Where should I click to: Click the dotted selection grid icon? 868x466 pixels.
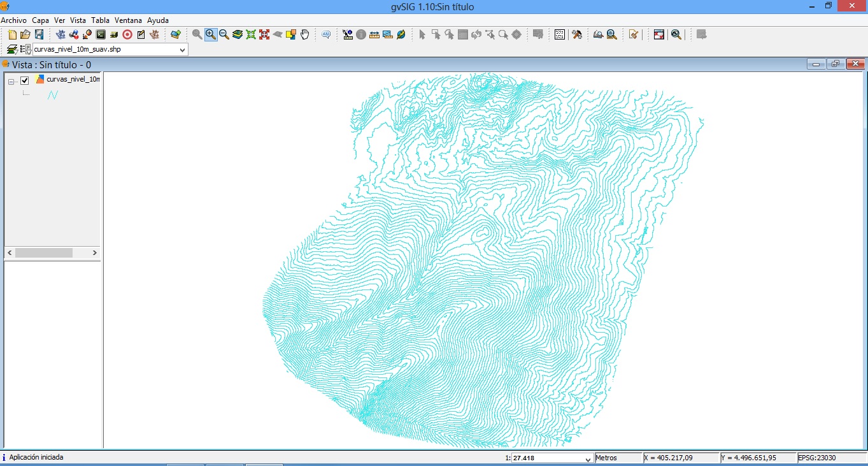click(x=560, y=34)
